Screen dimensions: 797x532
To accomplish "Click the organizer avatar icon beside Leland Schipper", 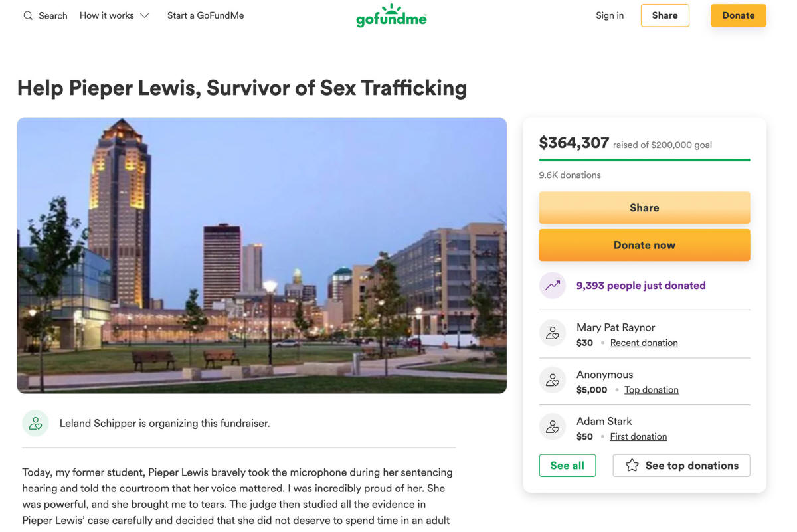I will pyautogui.click(x=35, y=423).
